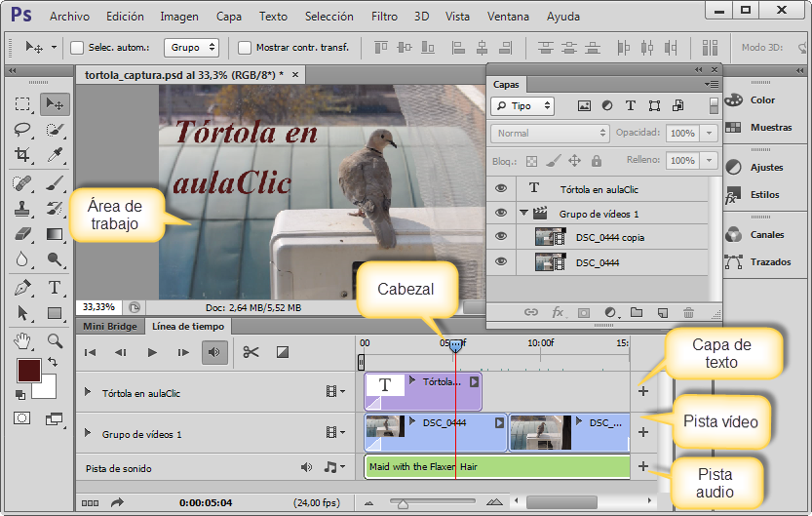
Task: Open the audio track music note menu
Action: (334, 467)
